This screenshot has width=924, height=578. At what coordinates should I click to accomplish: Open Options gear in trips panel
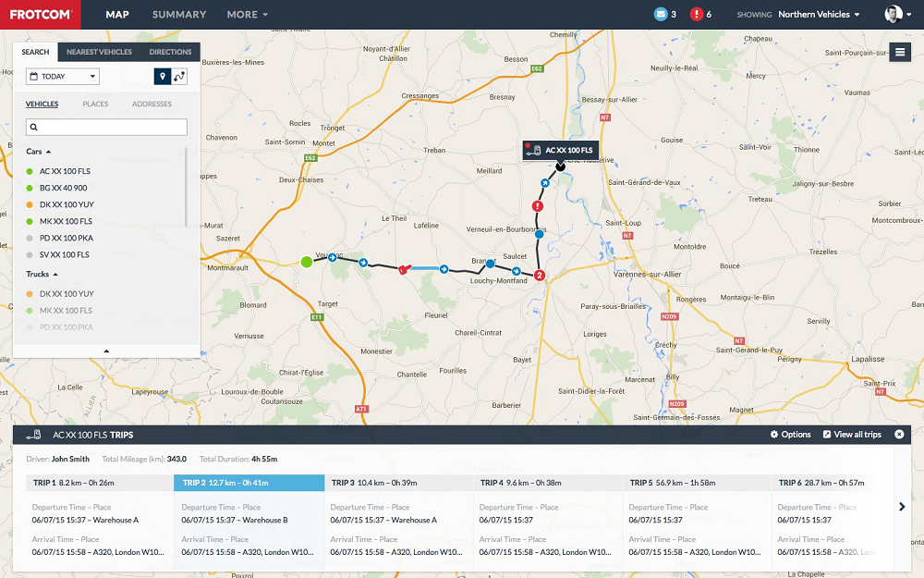(790, 435)
